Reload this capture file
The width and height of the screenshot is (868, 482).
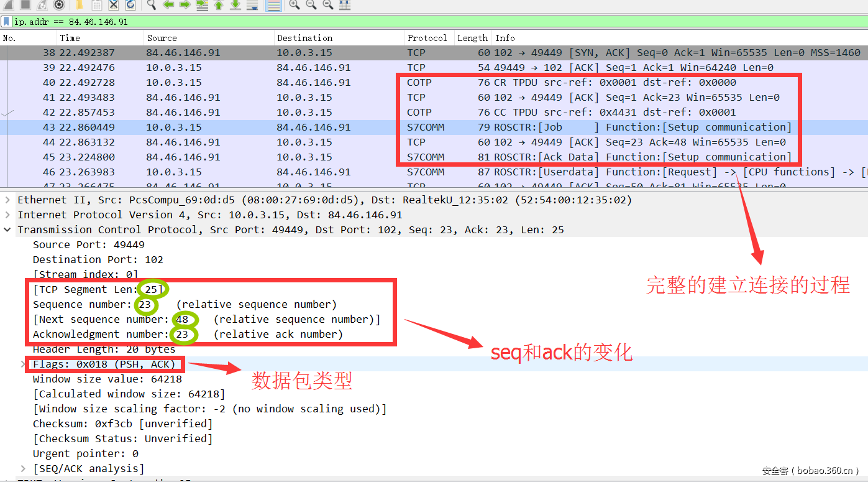pyautogui.click(x=130, y=6)
